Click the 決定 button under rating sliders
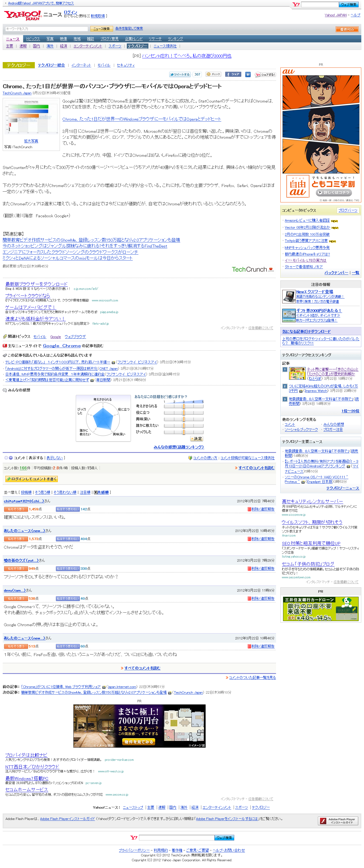The image size is (364, 868). coord(197,439)
